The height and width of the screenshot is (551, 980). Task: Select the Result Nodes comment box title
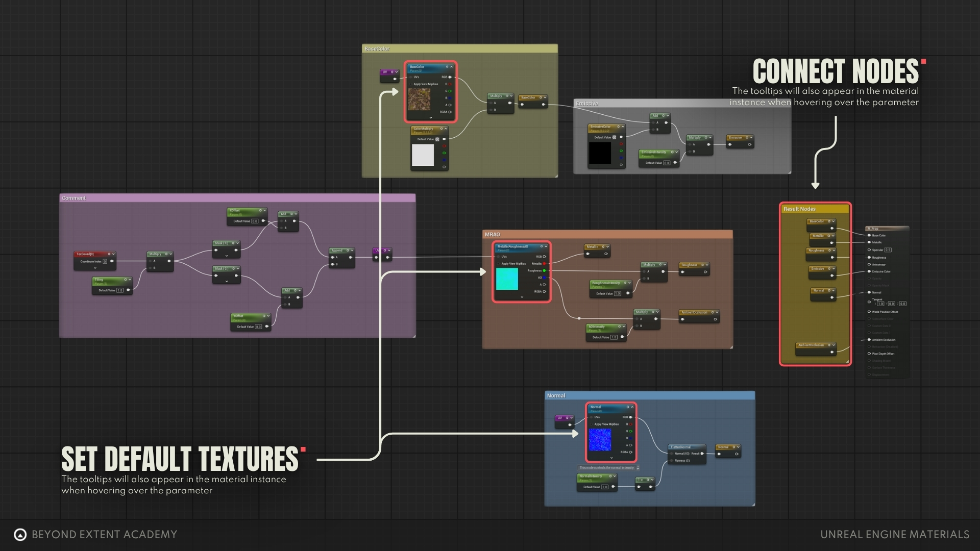[799, 209]
